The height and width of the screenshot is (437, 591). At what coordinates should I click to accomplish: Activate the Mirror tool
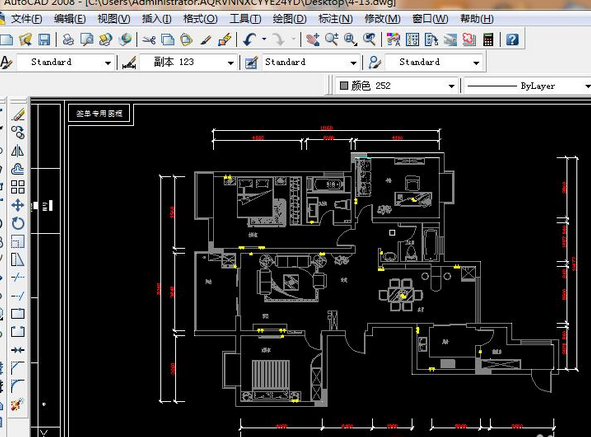click(x=18, y=150)
